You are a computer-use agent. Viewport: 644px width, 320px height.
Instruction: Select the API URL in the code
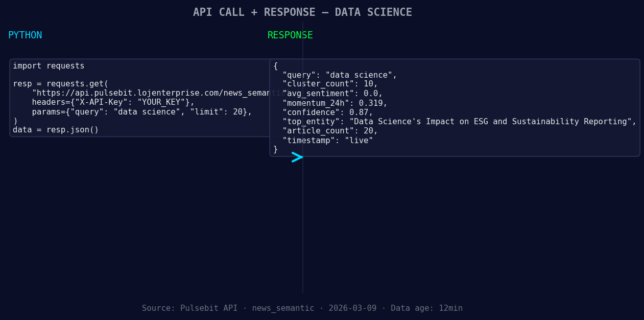153,93
